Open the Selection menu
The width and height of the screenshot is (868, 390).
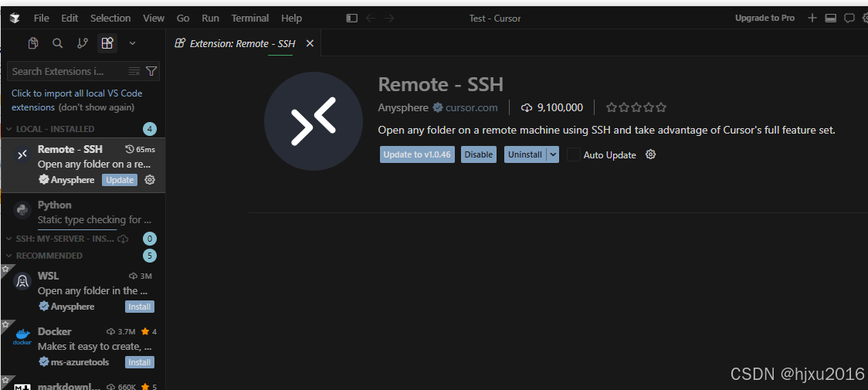coord(110,19)
